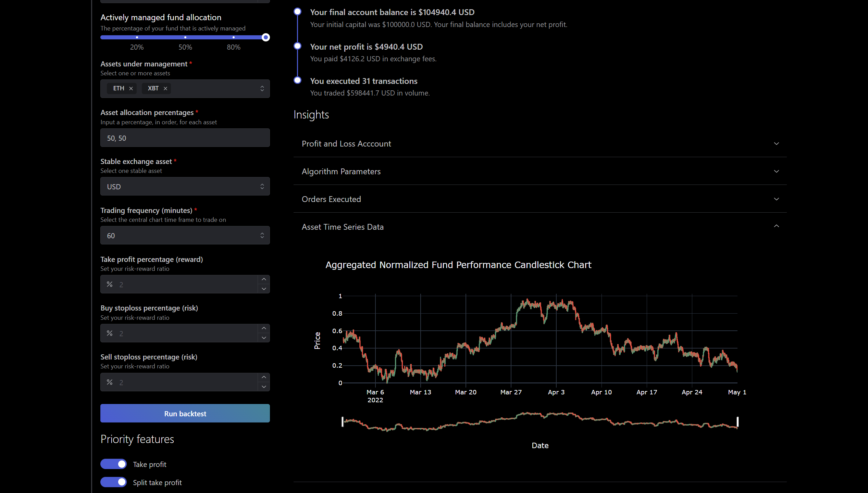Click the timeline marker beside final account balance
The image size is (868, 493).
point(297,11)
